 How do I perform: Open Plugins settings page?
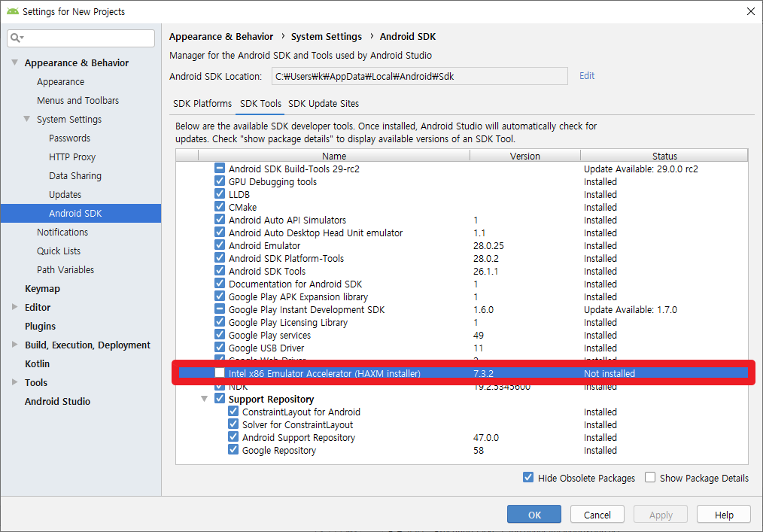click(x=41, y=326)
